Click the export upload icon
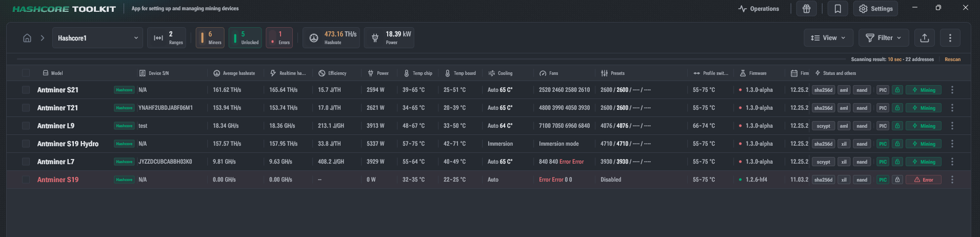The image size is (980, 237). coord(925,38)
